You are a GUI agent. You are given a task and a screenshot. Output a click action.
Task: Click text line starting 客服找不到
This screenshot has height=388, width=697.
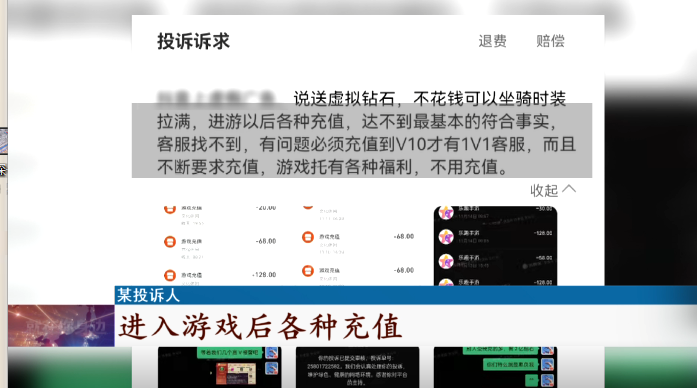tap(366, 144)
